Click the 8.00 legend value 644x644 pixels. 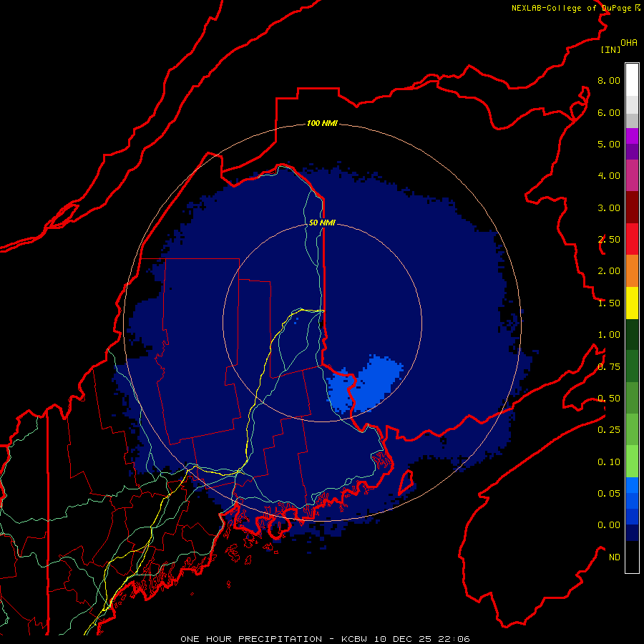[609, 80]
